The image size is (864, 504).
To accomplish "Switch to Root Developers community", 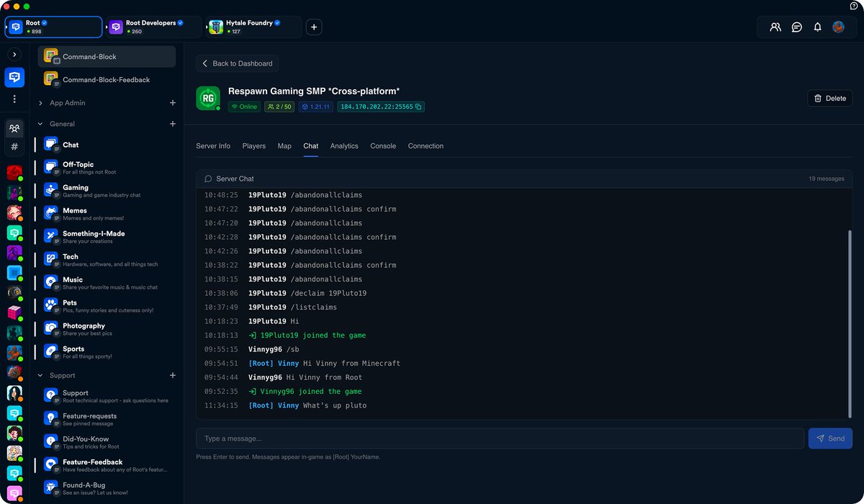I will tap(155, 27).
